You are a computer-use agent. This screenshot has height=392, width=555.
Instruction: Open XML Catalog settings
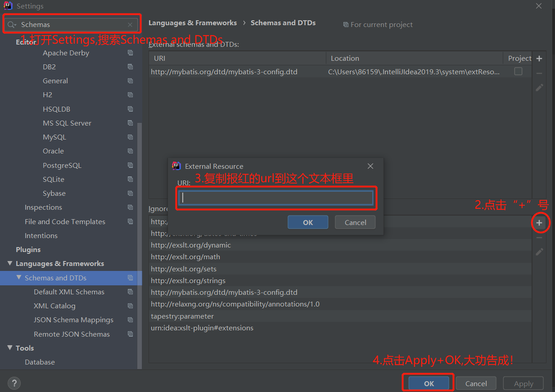(x=54, y=306)
